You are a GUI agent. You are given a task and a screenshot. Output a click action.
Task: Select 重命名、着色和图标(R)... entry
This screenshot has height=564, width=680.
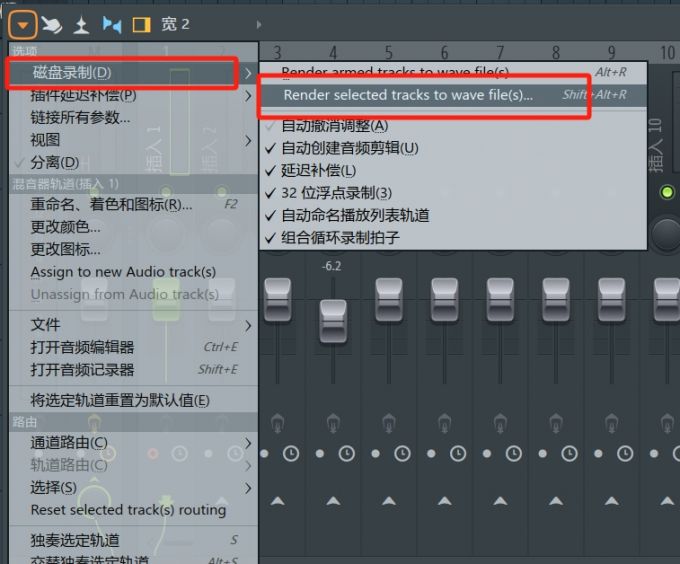[133, 204]
